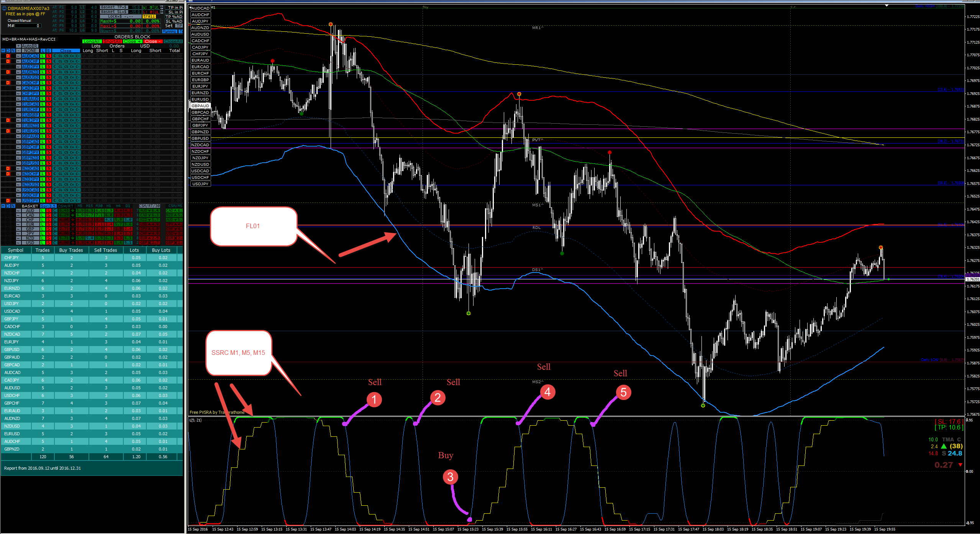Viewport: 980px width, 534px height.
Task: Click the C close icon for USDCAD
Action: point(55,190)
